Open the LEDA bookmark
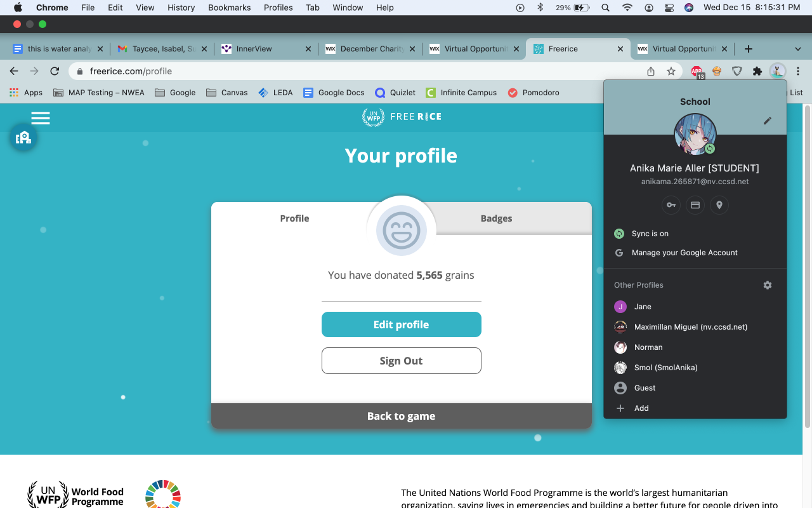 click(276, 93)
